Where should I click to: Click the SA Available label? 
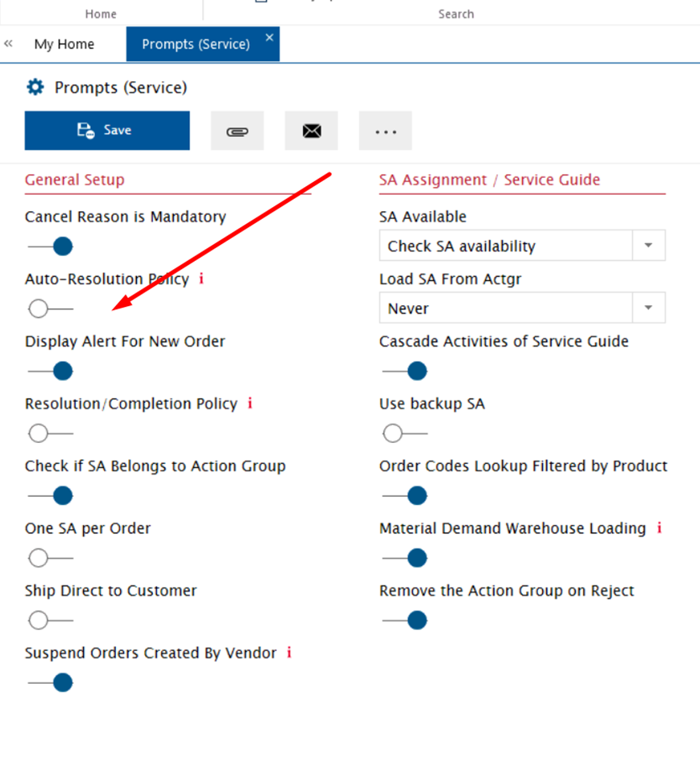422,217
